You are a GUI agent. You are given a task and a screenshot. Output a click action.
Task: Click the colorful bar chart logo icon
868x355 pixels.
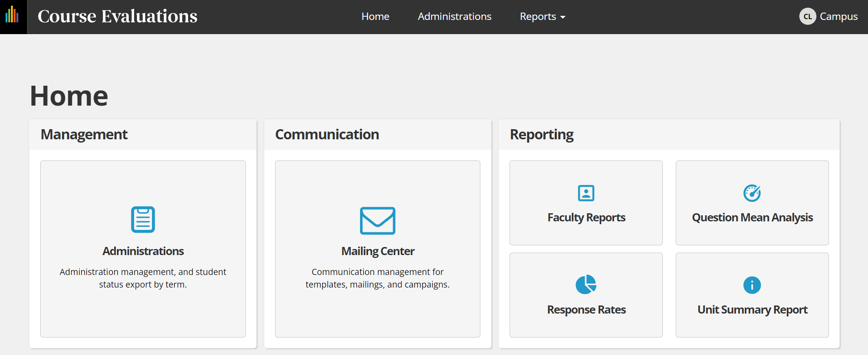(12, 15)
